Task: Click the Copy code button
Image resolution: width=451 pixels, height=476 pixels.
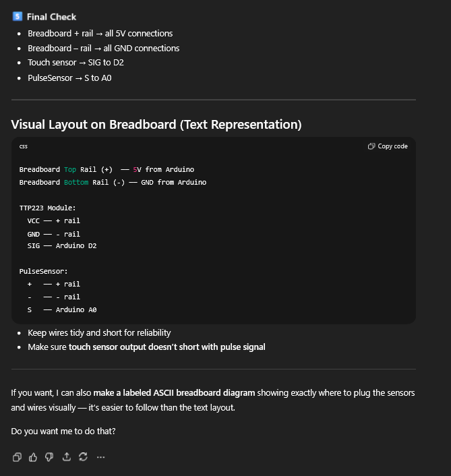Action: pos(388,146)
